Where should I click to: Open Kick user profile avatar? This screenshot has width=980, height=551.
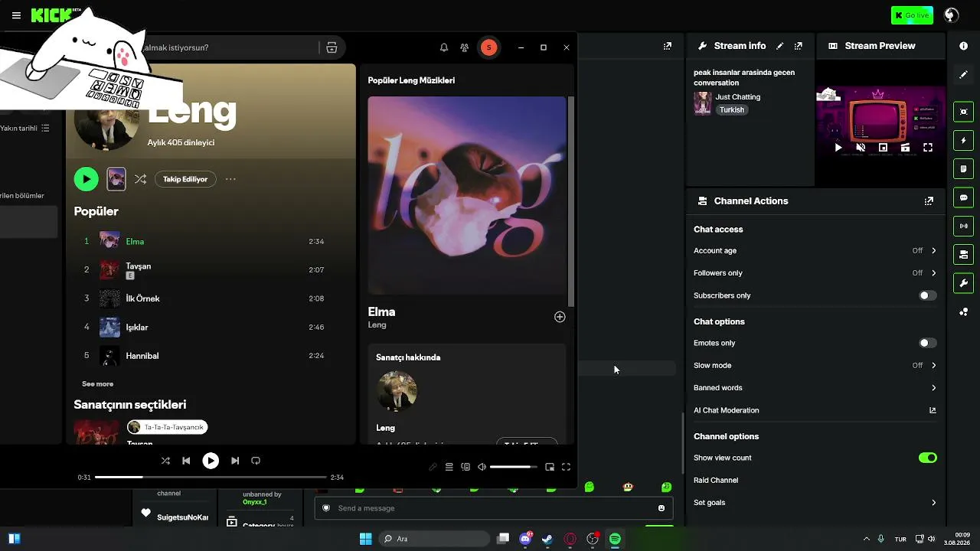[952, 15]
